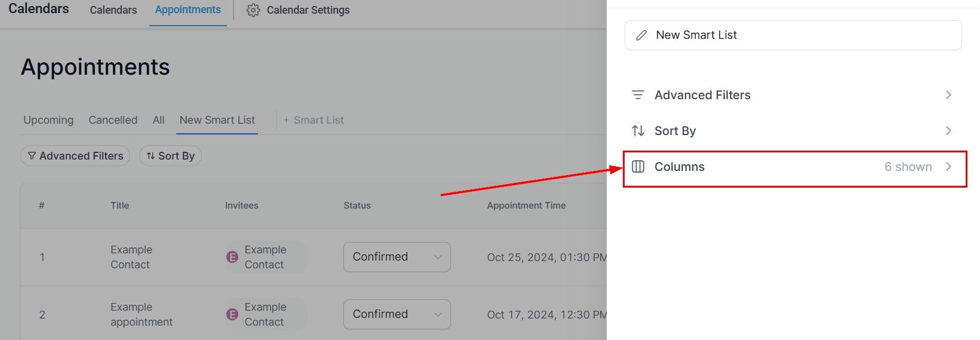Click the purple E avatar in row 2
Viewport: 980px width, 340px height.
[x=232, y=314]
